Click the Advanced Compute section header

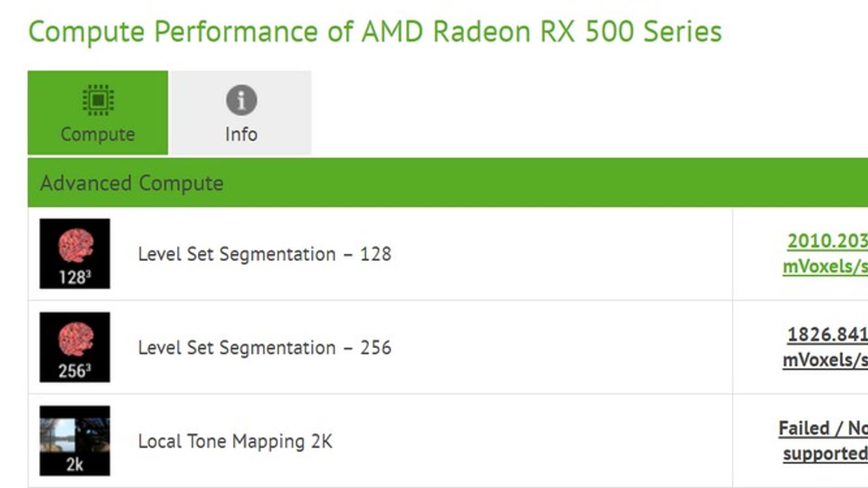pos(132,183)
